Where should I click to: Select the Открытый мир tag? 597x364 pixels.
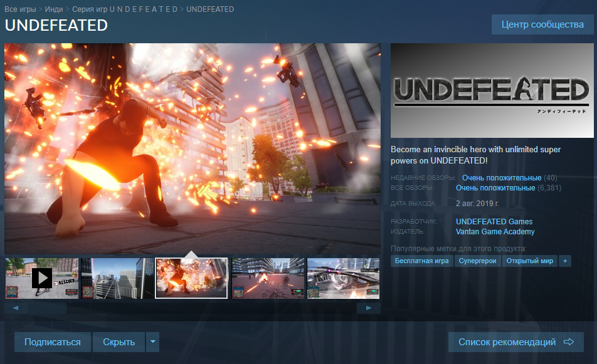pos(530,261)
